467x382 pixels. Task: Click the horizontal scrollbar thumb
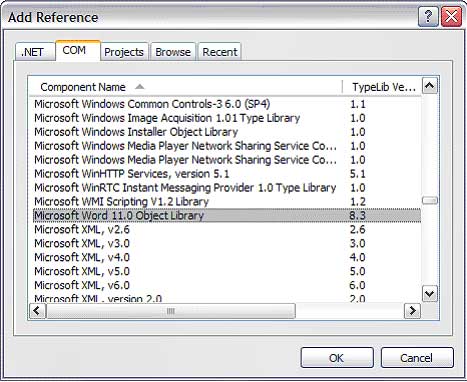click(171, 311)
